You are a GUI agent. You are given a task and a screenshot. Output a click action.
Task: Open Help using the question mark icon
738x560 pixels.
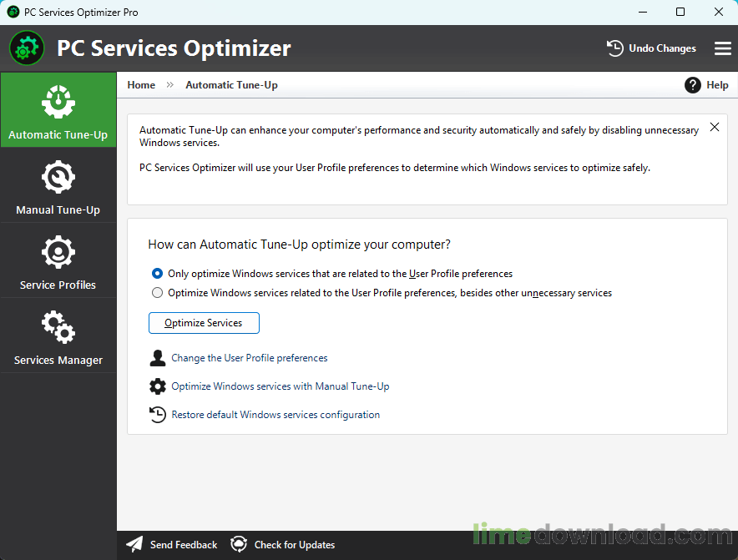(692, 84)
